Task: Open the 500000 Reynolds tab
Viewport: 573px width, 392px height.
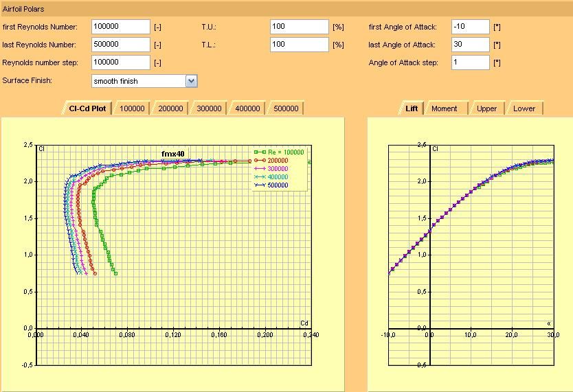Action: click(286, 108)
